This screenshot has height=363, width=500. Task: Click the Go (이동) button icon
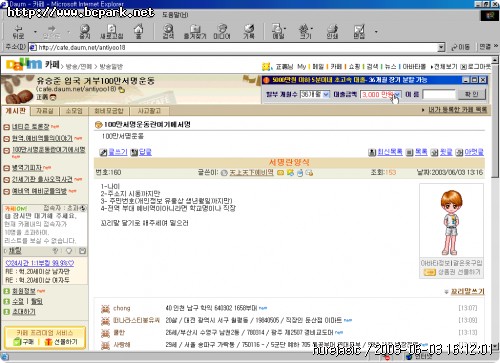pyautogui.click(x=460, y=47)
